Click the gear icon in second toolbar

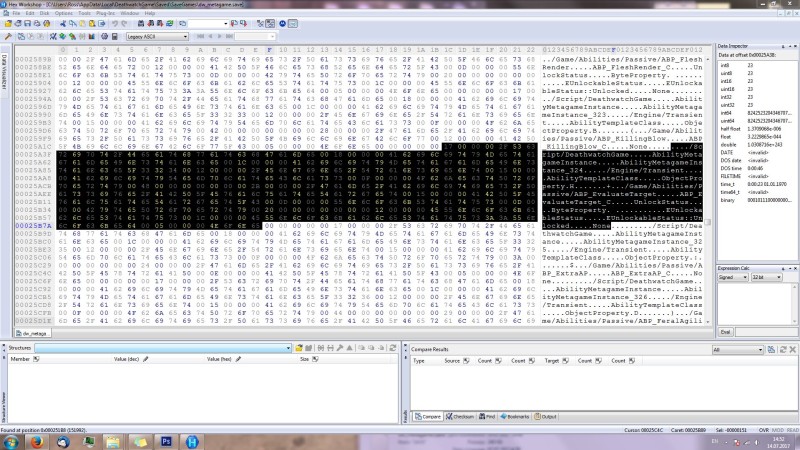tap(105, 36)
